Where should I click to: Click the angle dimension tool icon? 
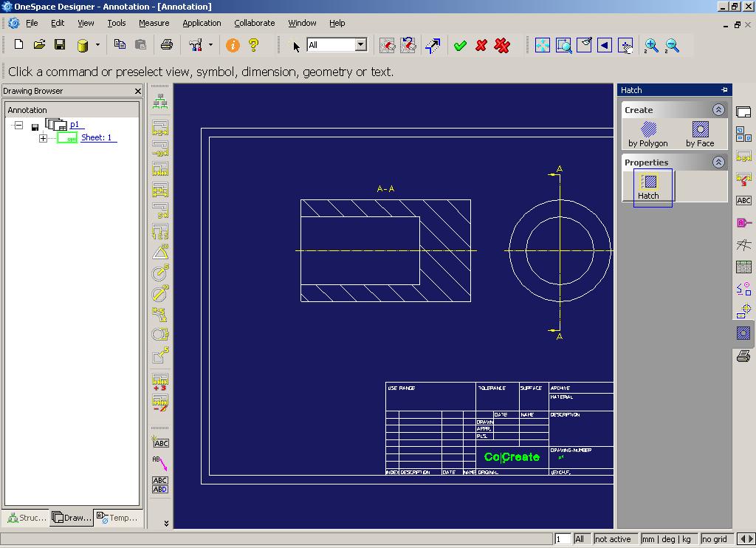(160, 253)
